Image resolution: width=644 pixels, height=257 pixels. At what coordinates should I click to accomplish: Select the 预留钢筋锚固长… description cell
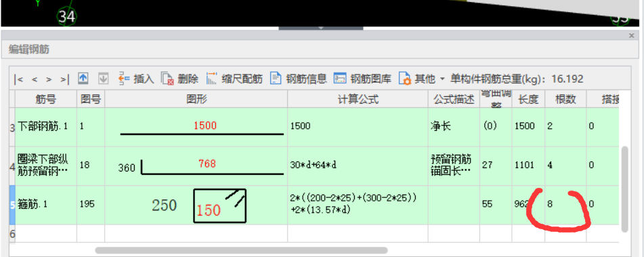(x=454, y=166)
